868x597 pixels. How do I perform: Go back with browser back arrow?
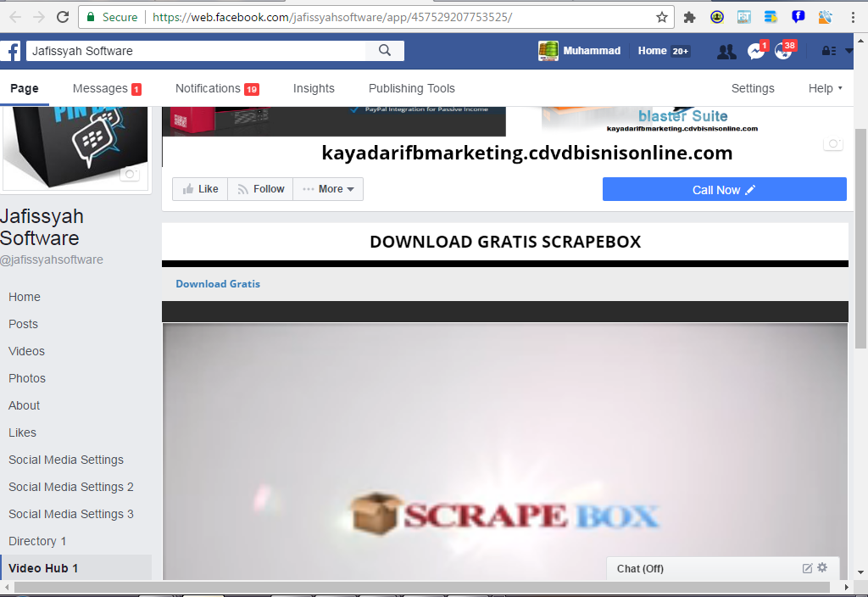click(x=15, y=17)
